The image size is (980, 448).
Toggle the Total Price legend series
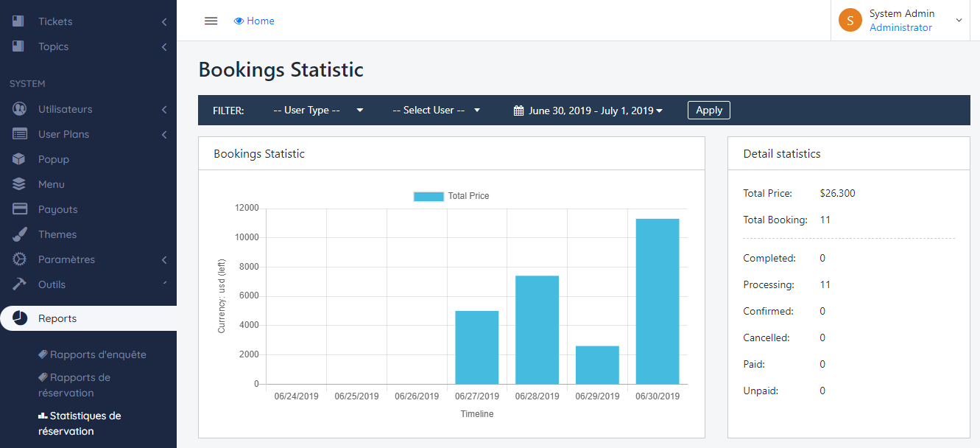click(451, 196)
